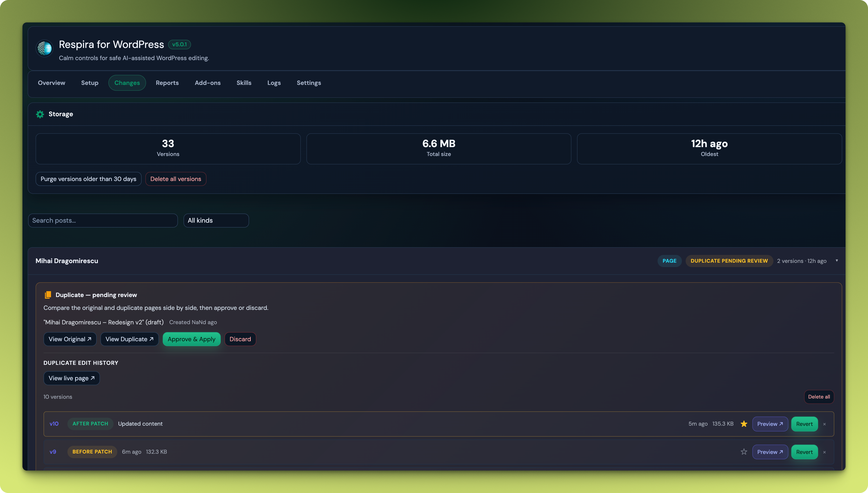868x493 pixels.
Task: Open View Original link
Action: coord(70,339)
